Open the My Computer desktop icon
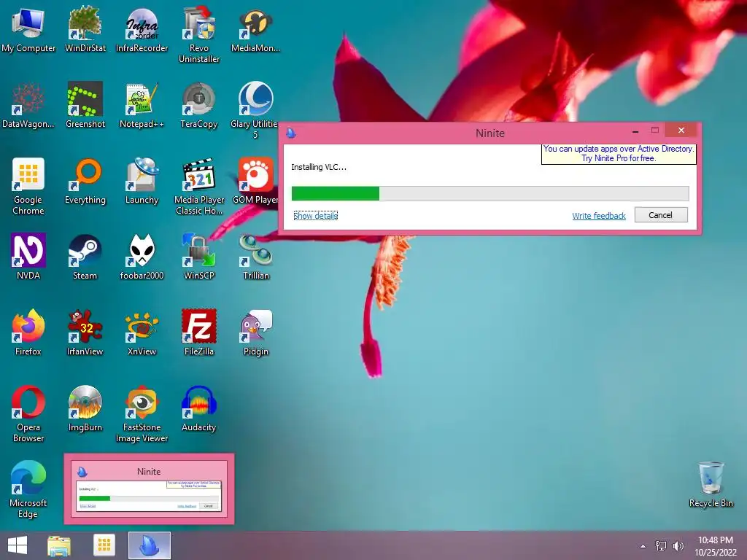This screenshot has height=560, width=747. pos(28,31)
